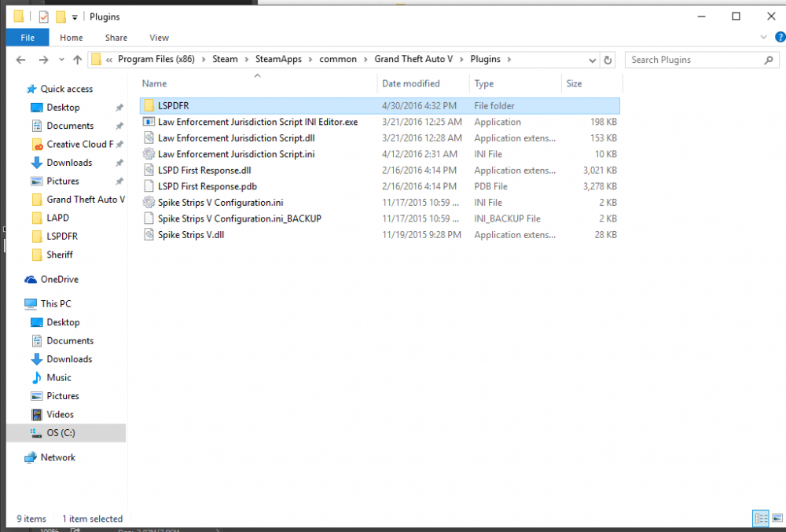Switch to large thumbnails view icon
786x532 pixels.
[x=777, y=518]
